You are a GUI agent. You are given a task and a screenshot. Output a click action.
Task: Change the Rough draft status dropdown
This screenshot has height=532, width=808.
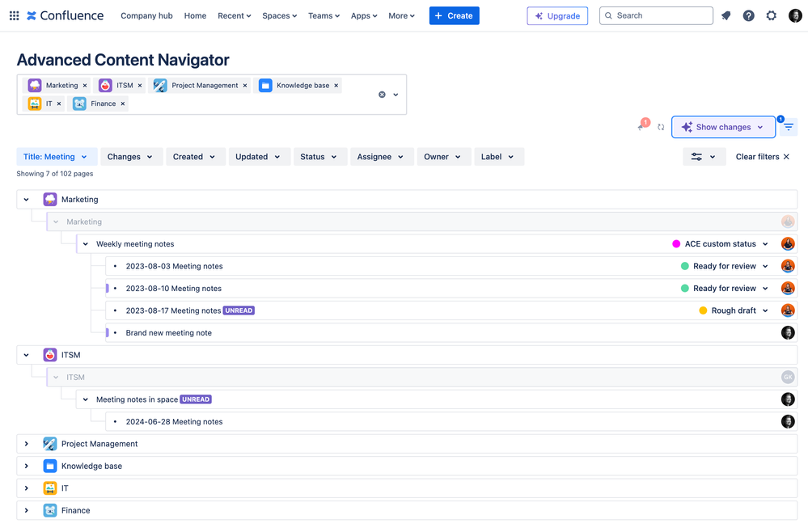734,310
